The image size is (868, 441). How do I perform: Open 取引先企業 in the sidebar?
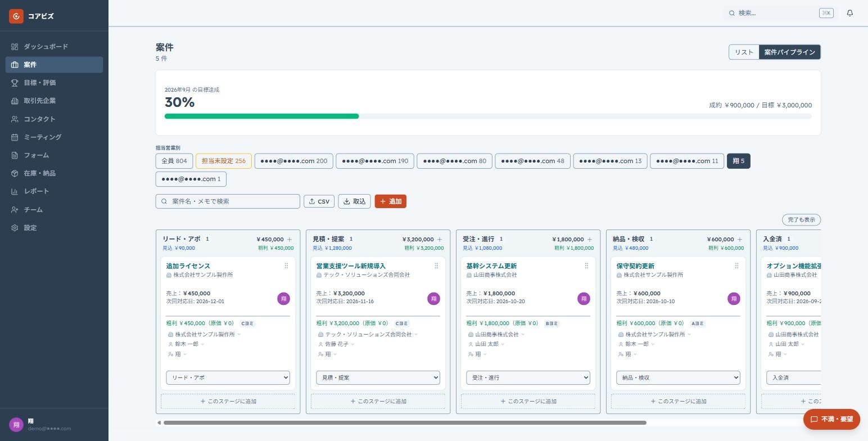coord(54,101)
